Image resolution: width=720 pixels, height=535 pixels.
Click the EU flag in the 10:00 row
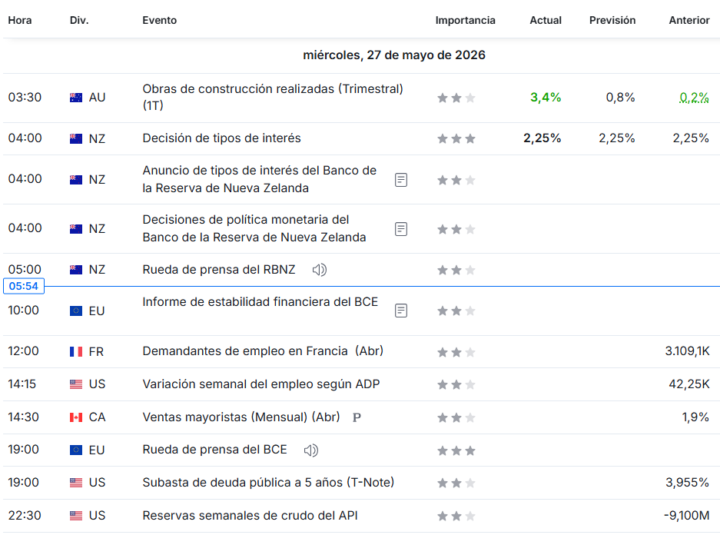click(76, 311)
